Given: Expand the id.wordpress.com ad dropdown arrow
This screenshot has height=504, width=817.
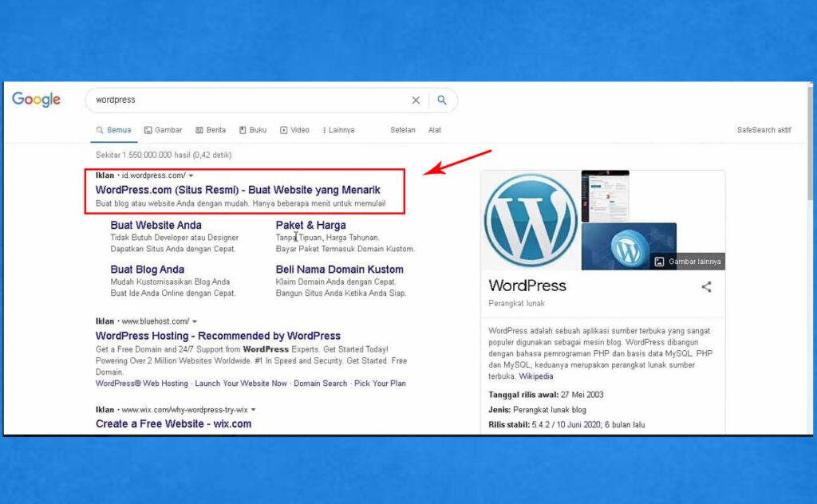Looking at the screenshot, I should [190, 175].
